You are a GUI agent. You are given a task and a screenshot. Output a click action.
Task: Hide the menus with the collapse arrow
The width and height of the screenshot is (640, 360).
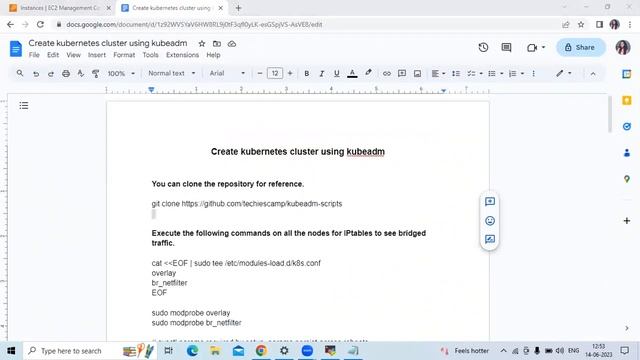tap(593, 74)
